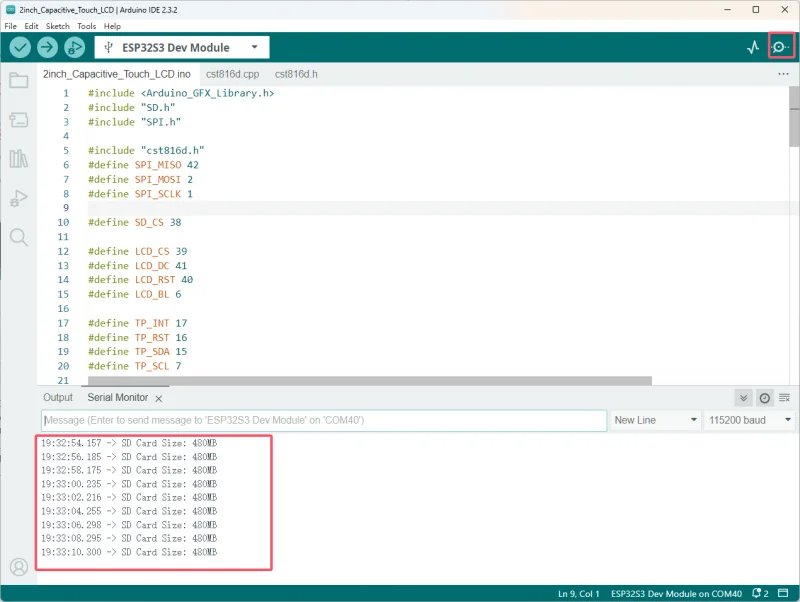Open the account profile icon

click(x=19, y=567)
